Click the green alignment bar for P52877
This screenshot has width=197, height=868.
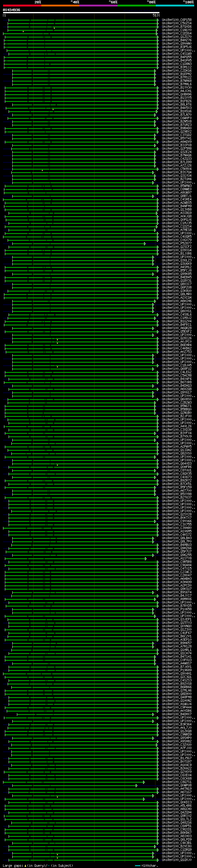pos(79,243)
